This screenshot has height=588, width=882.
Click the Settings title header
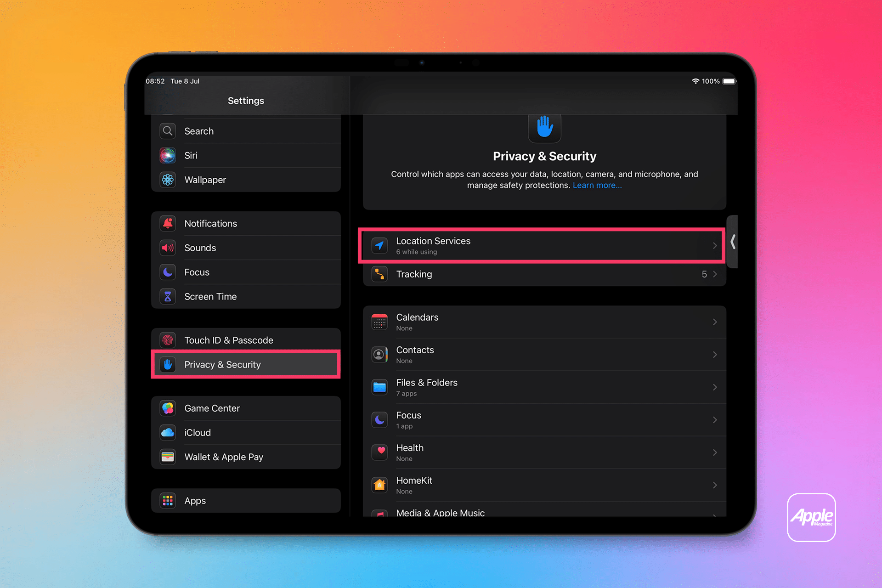pyautogui.click(x=246, y=101)
